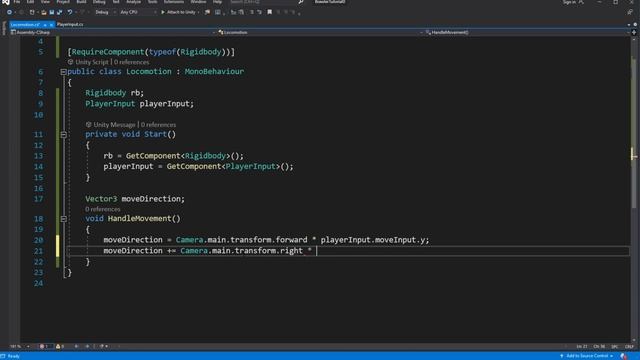The height and width of the screenshot is (360, 640).
Task: Open the Debug menu
Action: [x=99, y=2]
